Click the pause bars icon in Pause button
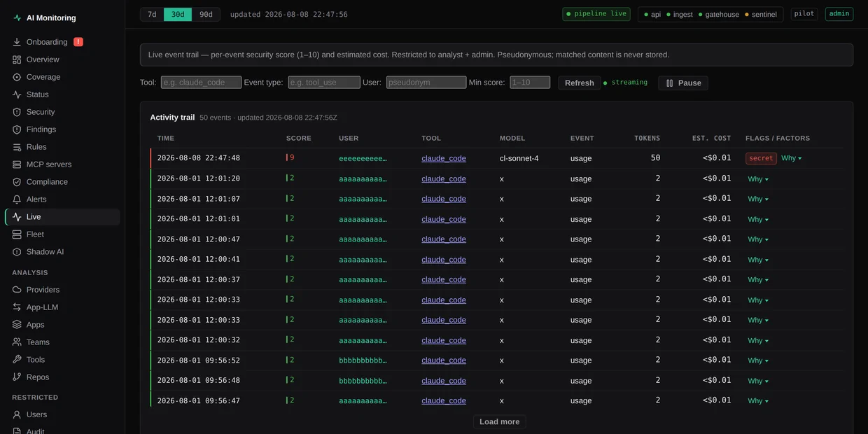 coord(670,83)
